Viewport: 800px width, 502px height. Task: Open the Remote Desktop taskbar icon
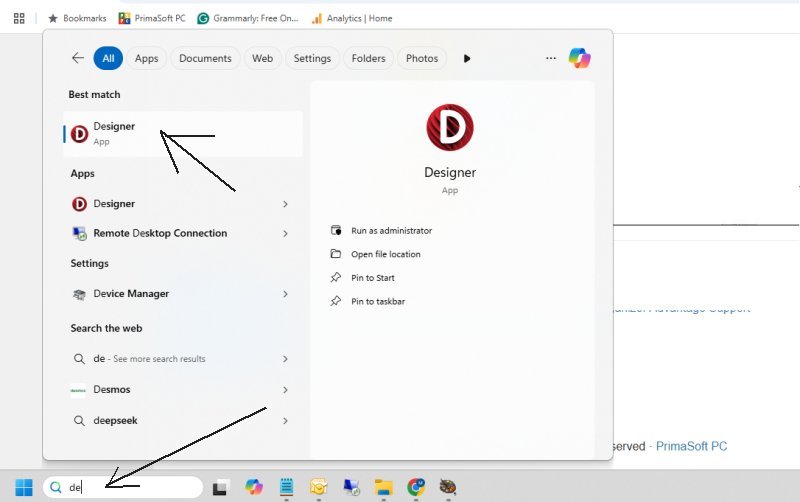(x=351, y=488)
